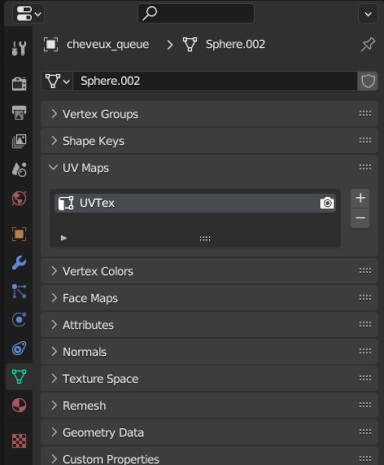
Task: Open the World properties tab
Action: pos(19,198)
